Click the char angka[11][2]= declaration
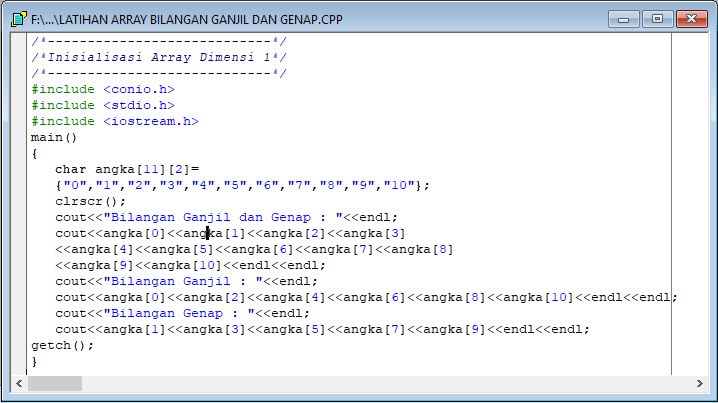The width and height of the screenshot is (718, 403). click(x=127, y=169)
